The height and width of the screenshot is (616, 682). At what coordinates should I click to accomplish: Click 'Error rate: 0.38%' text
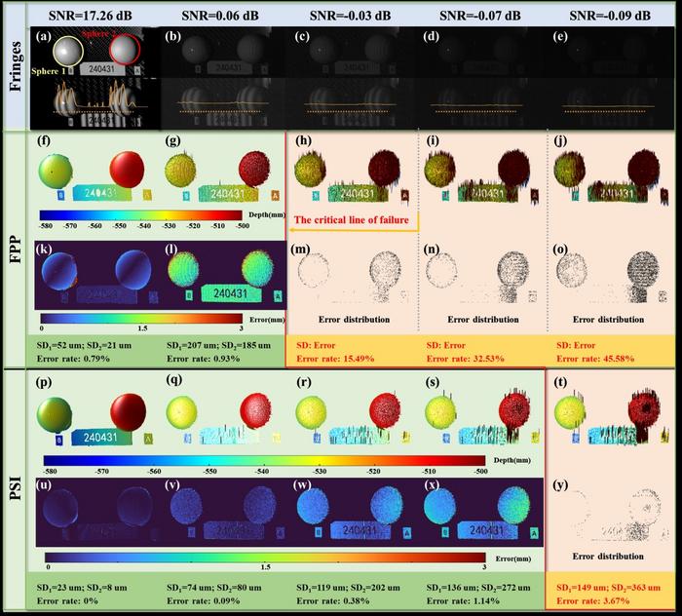[x=333, y=601]
